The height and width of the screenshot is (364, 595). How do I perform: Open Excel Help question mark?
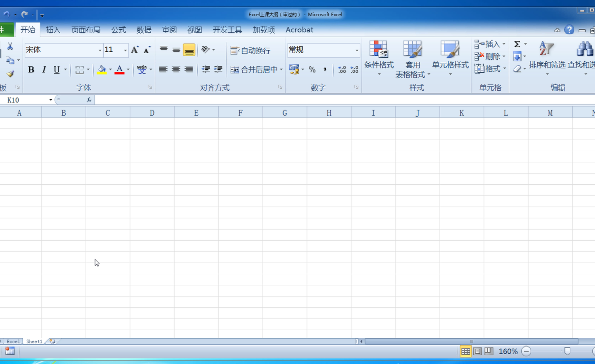(x=569, y=30)
